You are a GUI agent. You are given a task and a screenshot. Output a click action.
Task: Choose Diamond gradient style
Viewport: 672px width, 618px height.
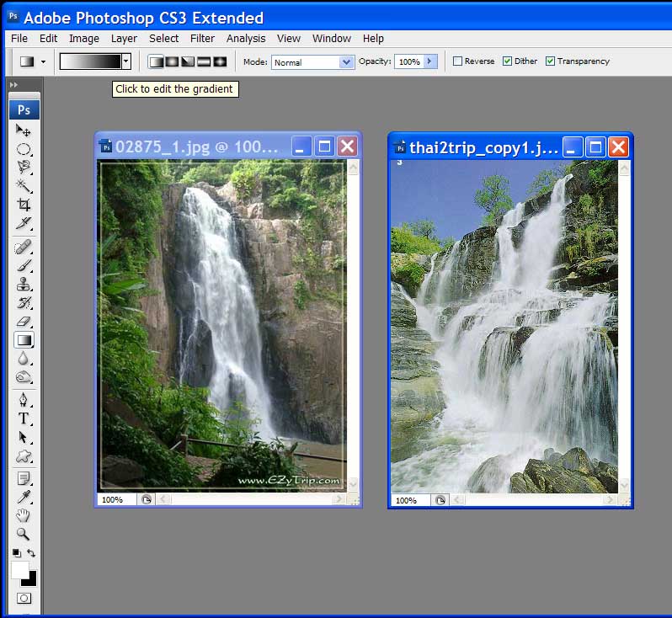tap(220, 61)
